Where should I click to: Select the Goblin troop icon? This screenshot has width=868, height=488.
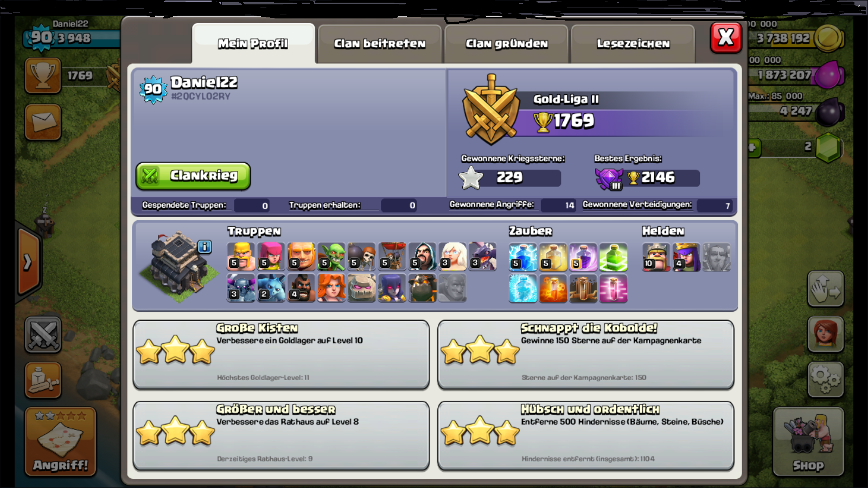(x=331, y=256)
